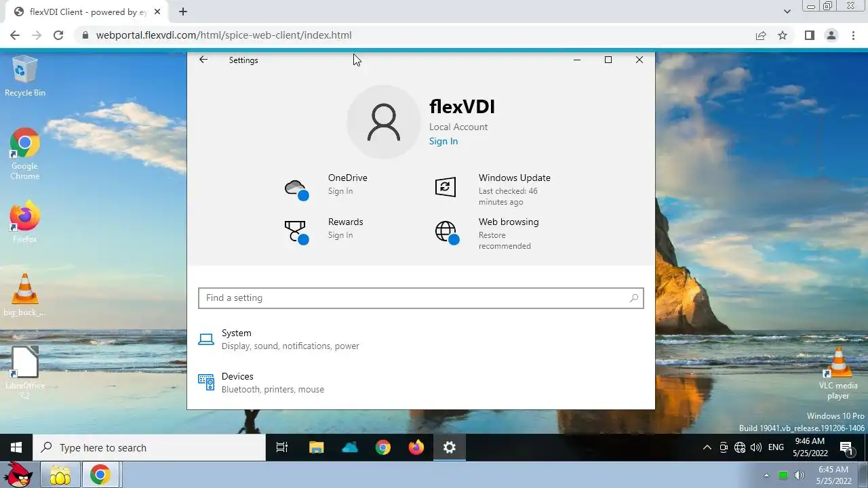Click the share page icon in address bar
The image size is (868, 488).
click(761, 35)
